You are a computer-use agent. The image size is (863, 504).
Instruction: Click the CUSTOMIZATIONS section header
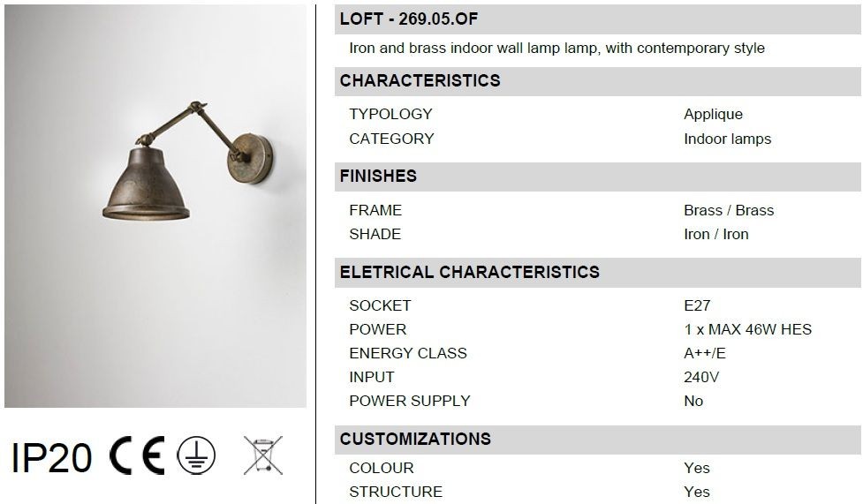[597, 440]
